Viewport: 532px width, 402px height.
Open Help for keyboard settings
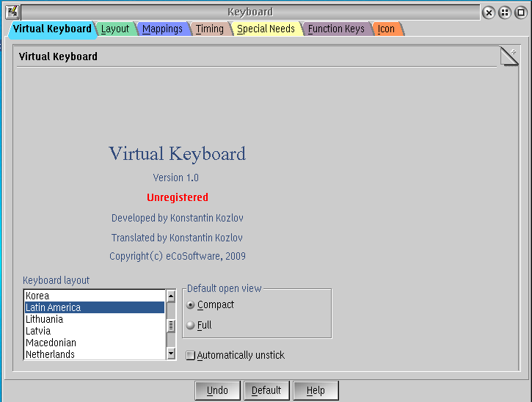[316, 390]
